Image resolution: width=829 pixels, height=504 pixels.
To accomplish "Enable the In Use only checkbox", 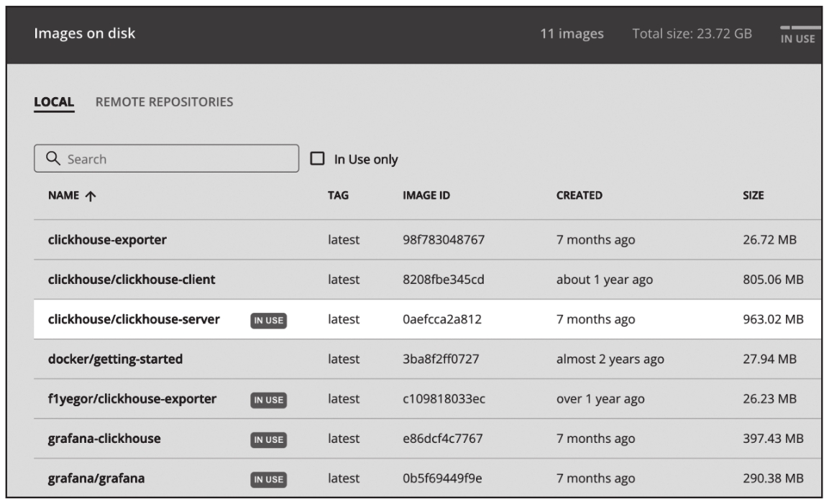I will [x=317, y=158].
